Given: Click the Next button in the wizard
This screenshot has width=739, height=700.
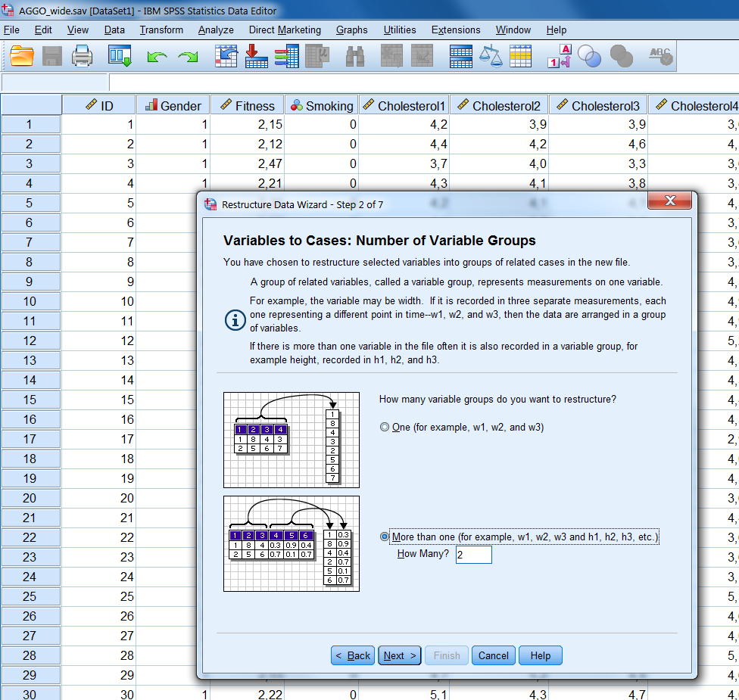Looking at the screenshot, I should tap(399, 655).
